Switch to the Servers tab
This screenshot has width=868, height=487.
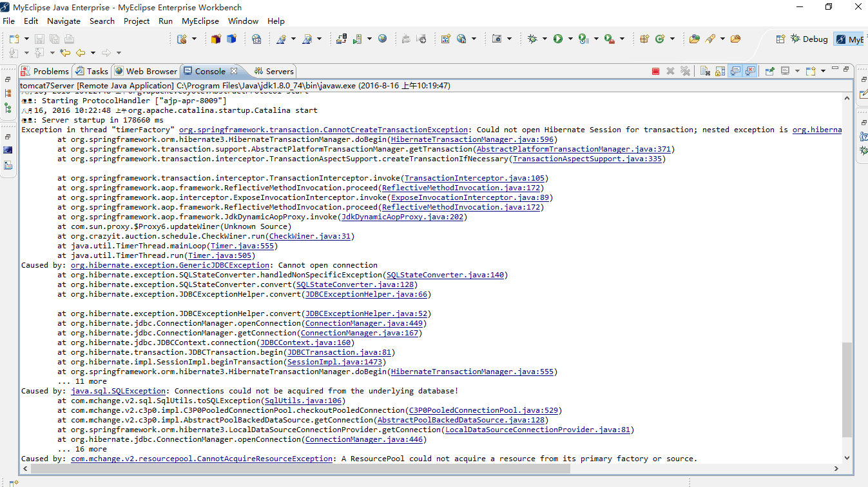coord(274,71)
